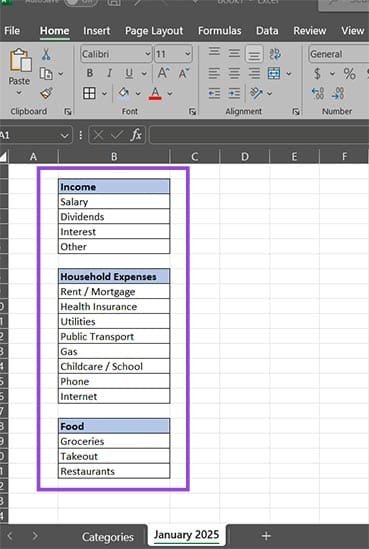Align text right
Image resolution: width=369 pixels, height=549 pixels.
pyautogui.click(x=254, y=74)
